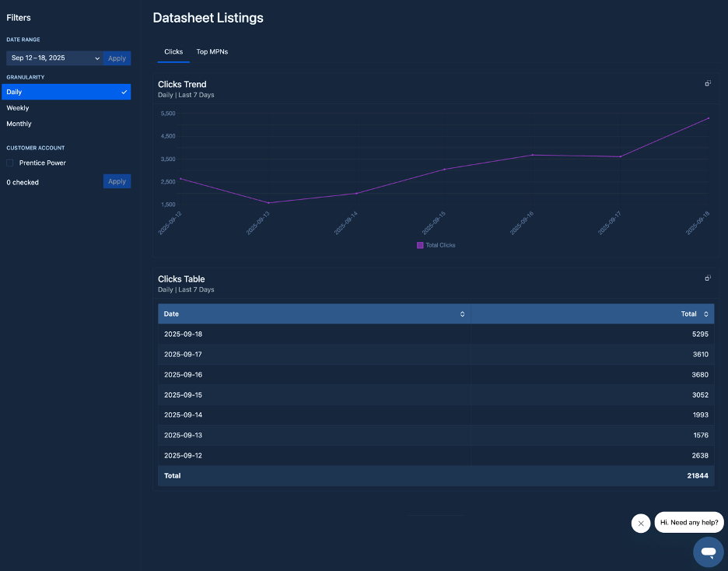
Task: Apply the customer account filter
Action: [117, 181]
